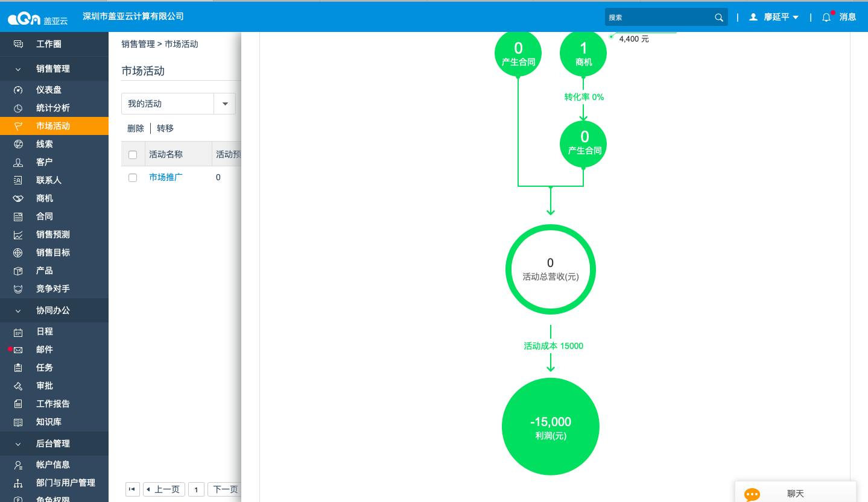Click the notification bell icon
The height and width of the screenshot is (502, 868).
(x=826, y=17)
